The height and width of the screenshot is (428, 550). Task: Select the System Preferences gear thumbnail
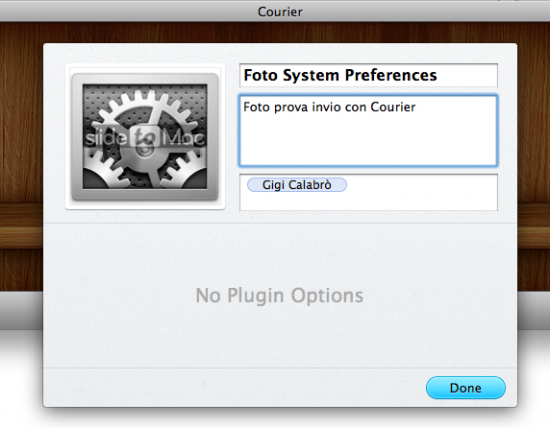[145, 137]
